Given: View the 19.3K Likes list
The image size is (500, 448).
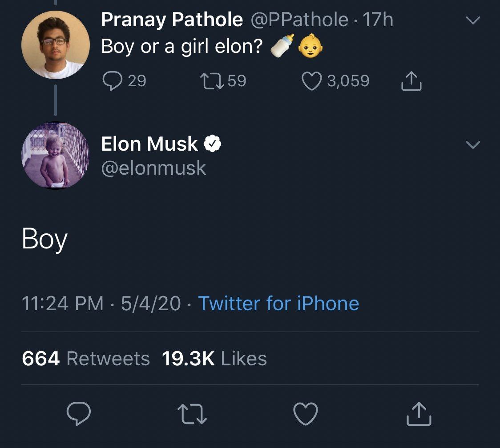Looking at the screenshot, I should click(x=214, y=359).
